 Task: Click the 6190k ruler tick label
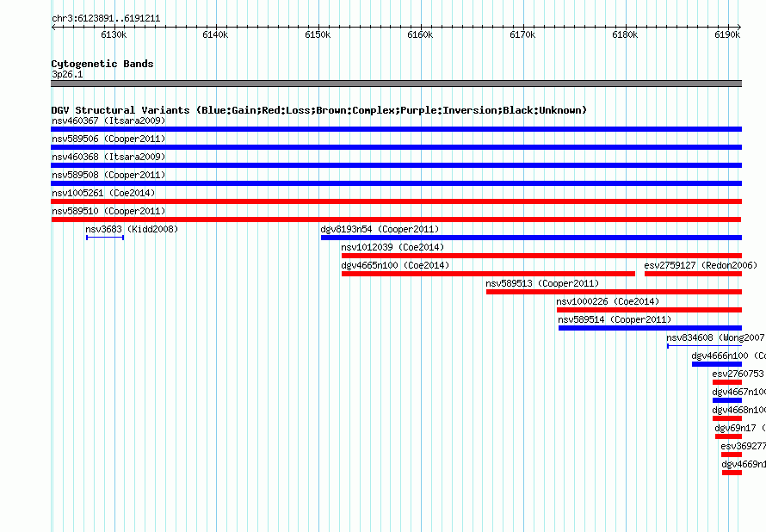727,34
